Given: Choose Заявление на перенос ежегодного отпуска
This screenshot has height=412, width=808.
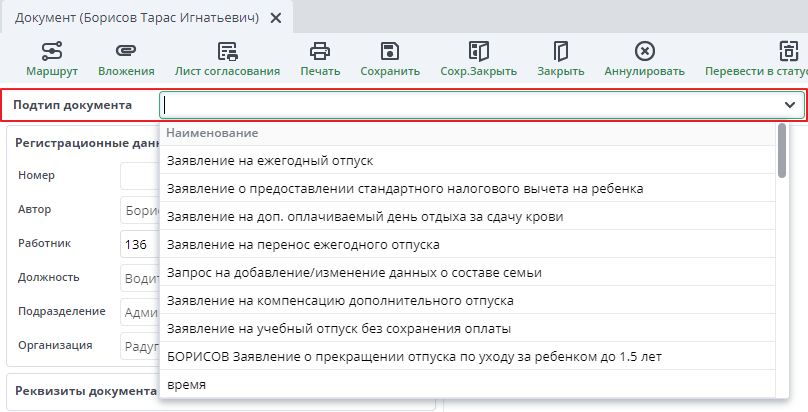Looking at the screenshot, I should (x=467, y=244).
